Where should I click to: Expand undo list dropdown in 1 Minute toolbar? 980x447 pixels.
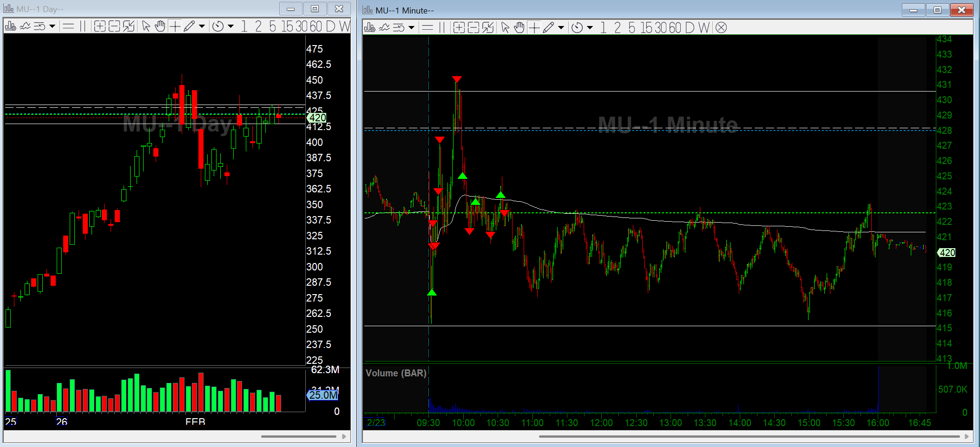coord(411,27)
